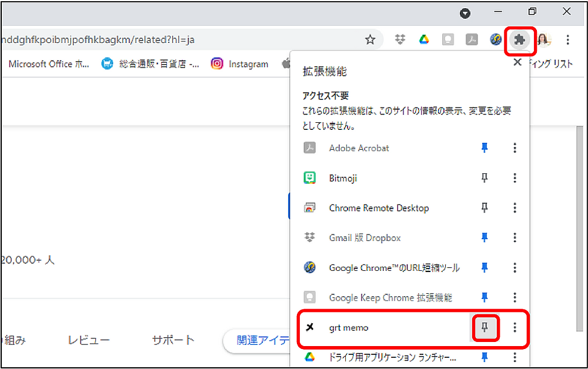Open more options for Bitmoji

click(515, 178)
